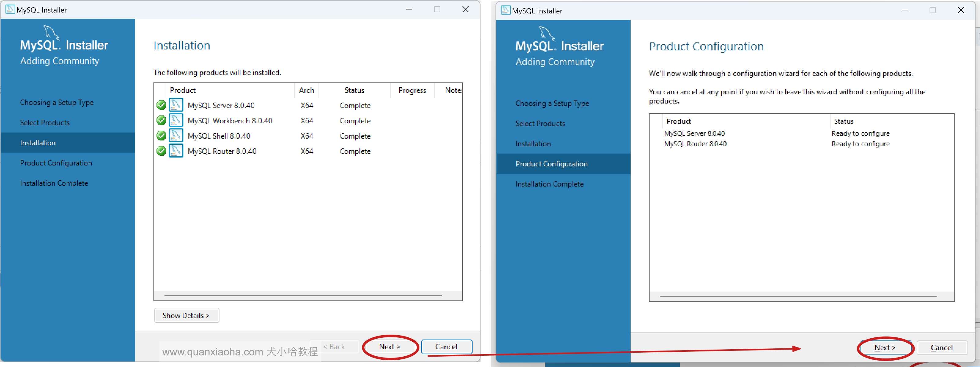
Task: Click Status column header in Installation list
Action: click(355, 90)
